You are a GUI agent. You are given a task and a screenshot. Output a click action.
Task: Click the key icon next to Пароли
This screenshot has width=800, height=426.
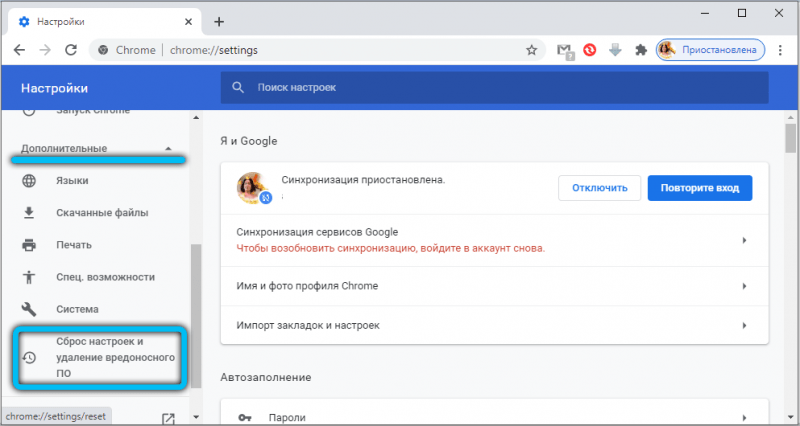[245, 418]
